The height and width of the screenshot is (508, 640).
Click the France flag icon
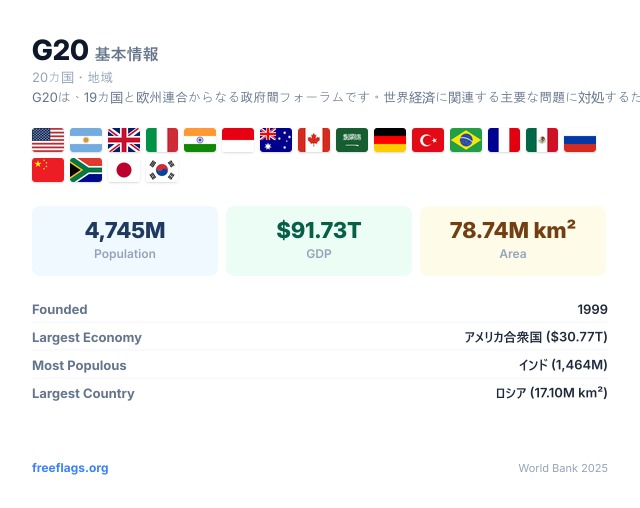[503, 140]
